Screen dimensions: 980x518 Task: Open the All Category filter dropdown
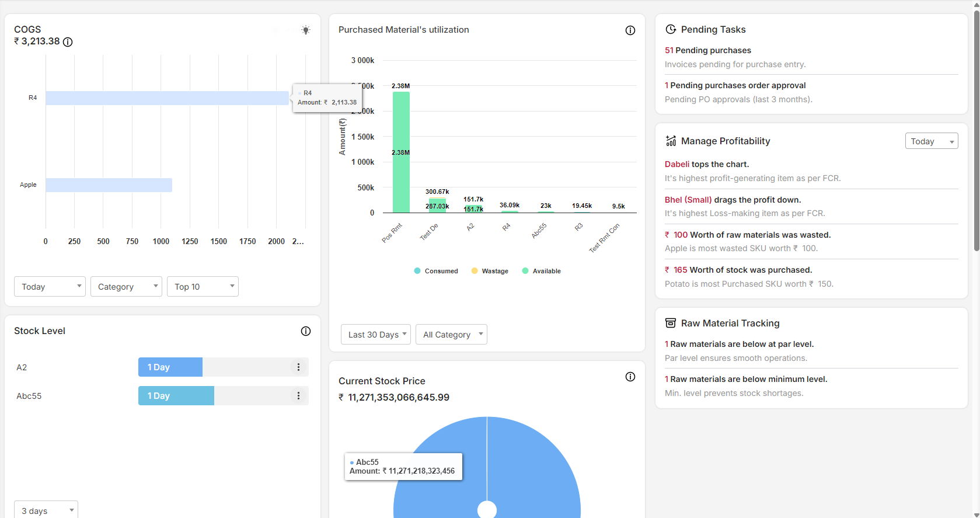451,335
